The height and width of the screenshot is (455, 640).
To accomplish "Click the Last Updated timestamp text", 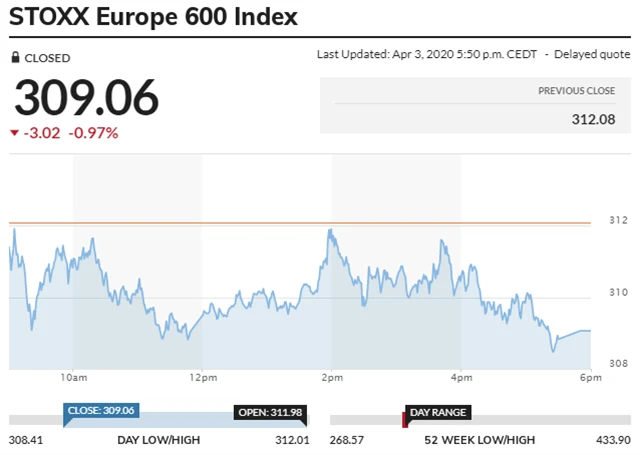I will pos(426,54).
